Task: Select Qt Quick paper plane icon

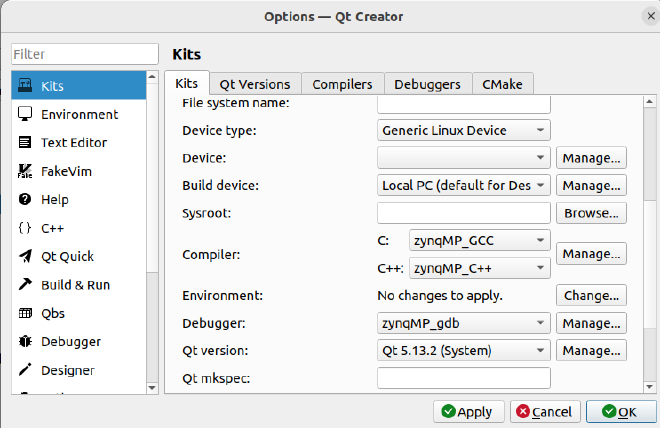Action: click(x=25, y=256)
